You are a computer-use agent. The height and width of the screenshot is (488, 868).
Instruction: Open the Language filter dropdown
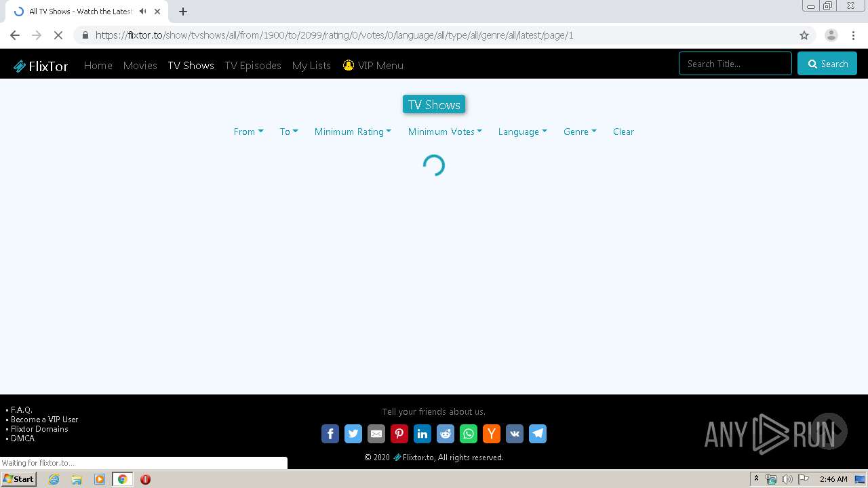(522, 131)
